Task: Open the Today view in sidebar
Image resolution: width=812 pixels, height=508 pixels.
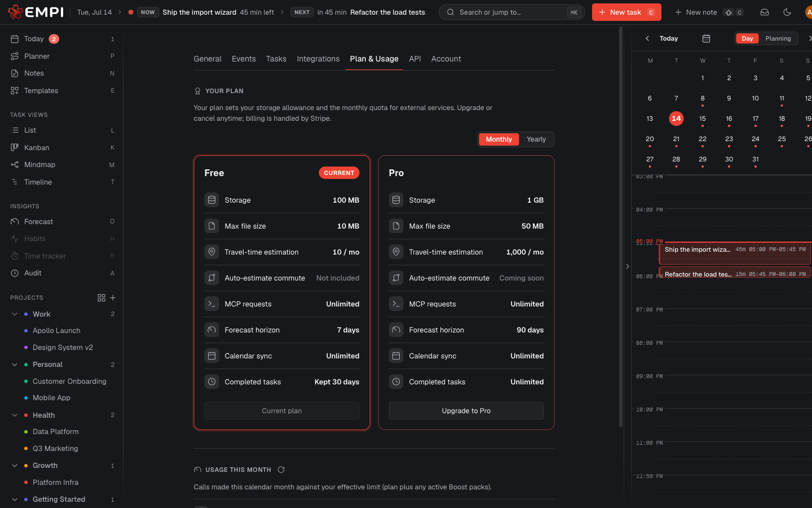Action: (x=62, y=39)
